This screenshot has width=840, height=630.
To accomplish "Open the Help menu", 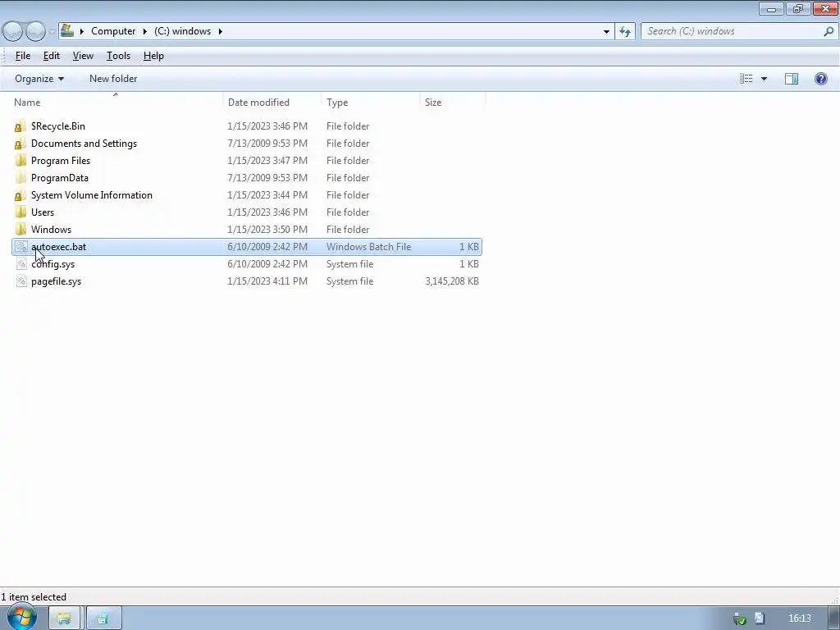I will [x=153, y=56].
